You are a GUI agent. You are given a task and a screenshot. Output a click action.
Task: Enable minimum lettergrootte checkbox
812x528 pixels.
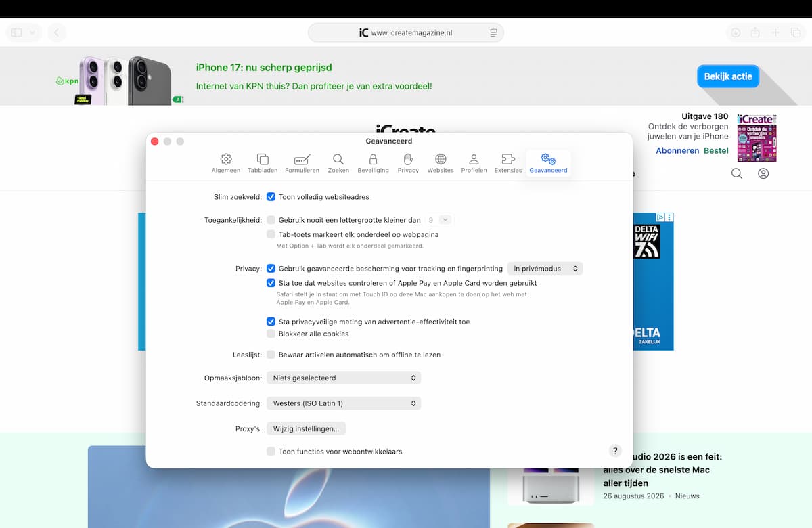(271, 220)
